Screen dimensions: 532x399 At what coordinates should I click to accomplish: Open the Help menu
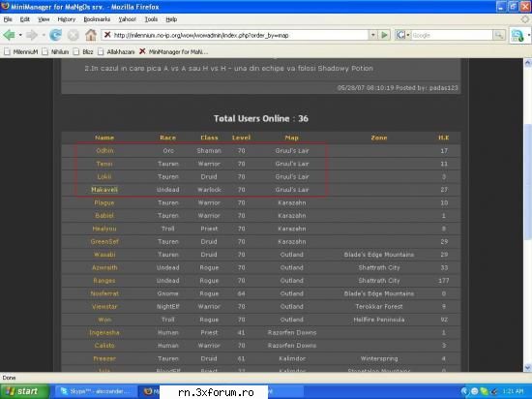(x=171, y=19)
